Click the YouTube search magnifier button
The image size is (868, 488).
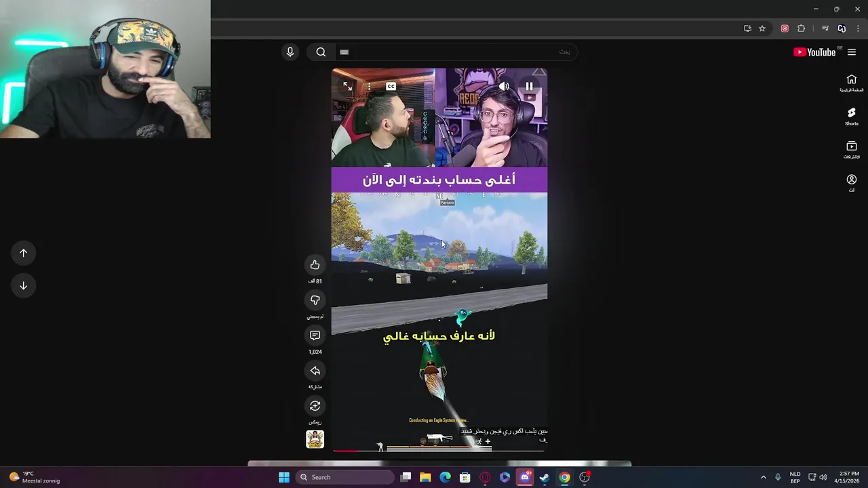coord(321,52)
